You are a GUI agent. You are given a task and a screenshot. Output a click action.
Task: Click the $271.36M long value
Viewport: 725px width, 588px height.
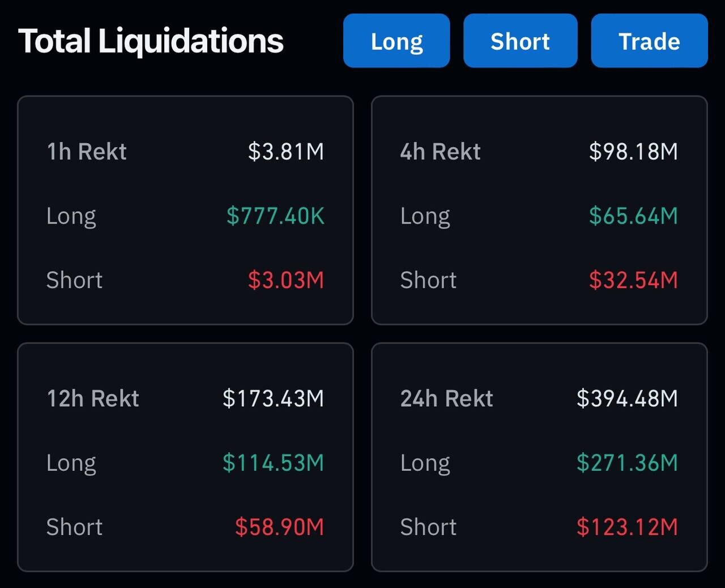click(627, 463)
